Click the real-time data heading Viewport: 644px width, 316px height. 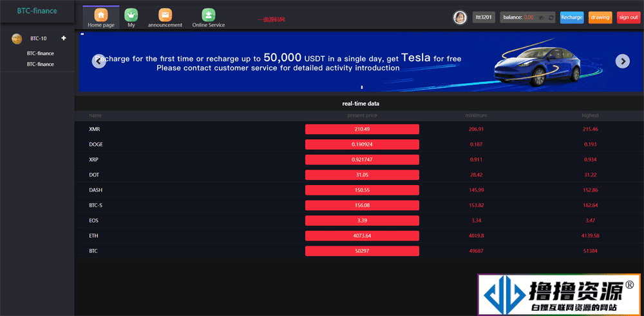(x=361, y=104)
